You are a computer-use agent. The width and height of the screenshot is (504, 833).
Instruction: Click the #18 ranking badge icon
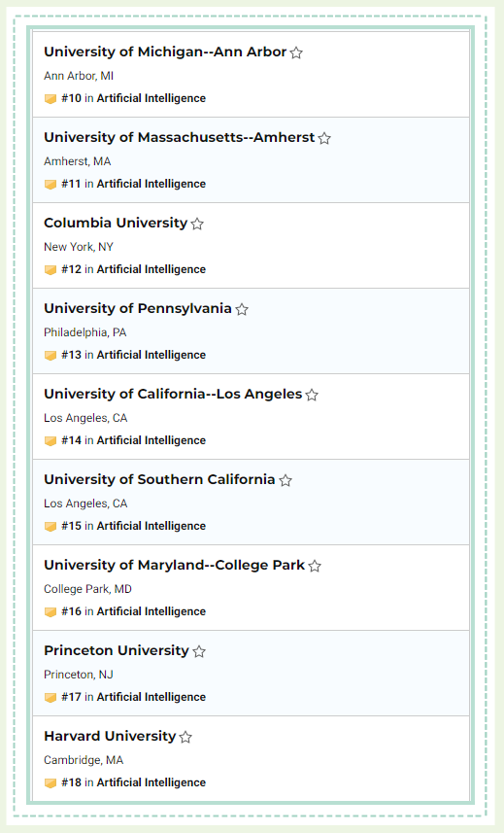pyautogui.click(x=50, y=783)
